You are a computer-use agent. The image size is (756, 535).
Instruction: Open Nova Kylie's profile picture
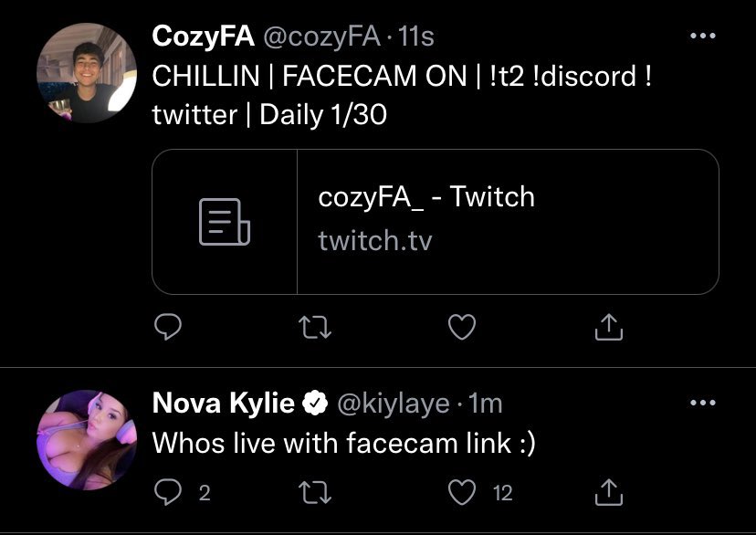pos(87,439)
